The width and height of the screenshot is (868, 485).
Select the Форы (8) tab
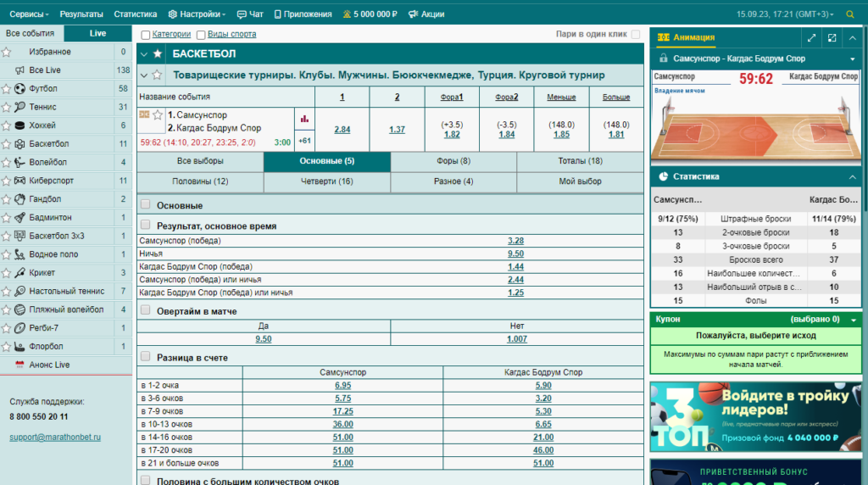coord(453,161)
